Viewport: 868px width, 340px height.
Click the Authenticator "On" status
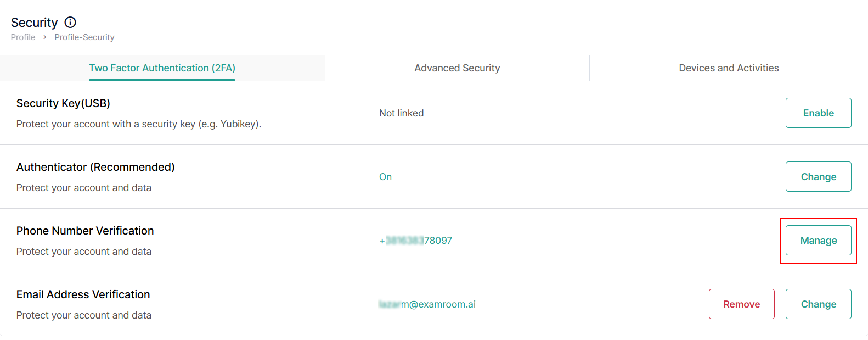tap(385, 177)
